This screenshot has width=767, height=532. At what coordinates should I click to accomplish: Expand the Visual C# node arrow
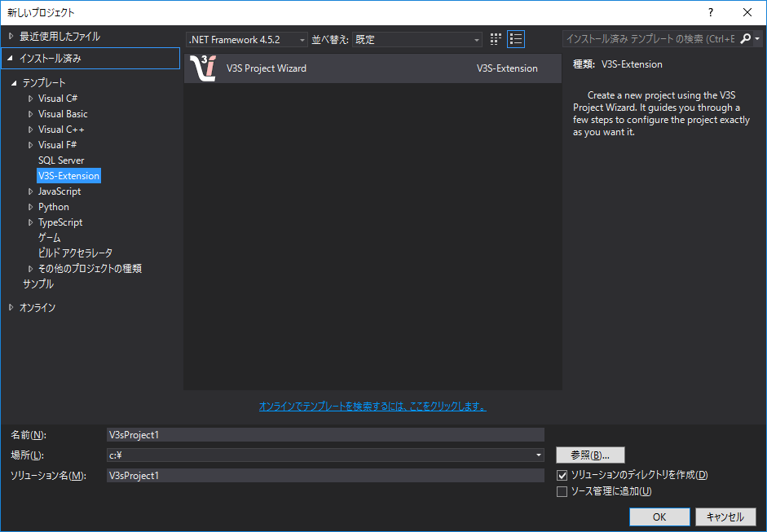30,99
